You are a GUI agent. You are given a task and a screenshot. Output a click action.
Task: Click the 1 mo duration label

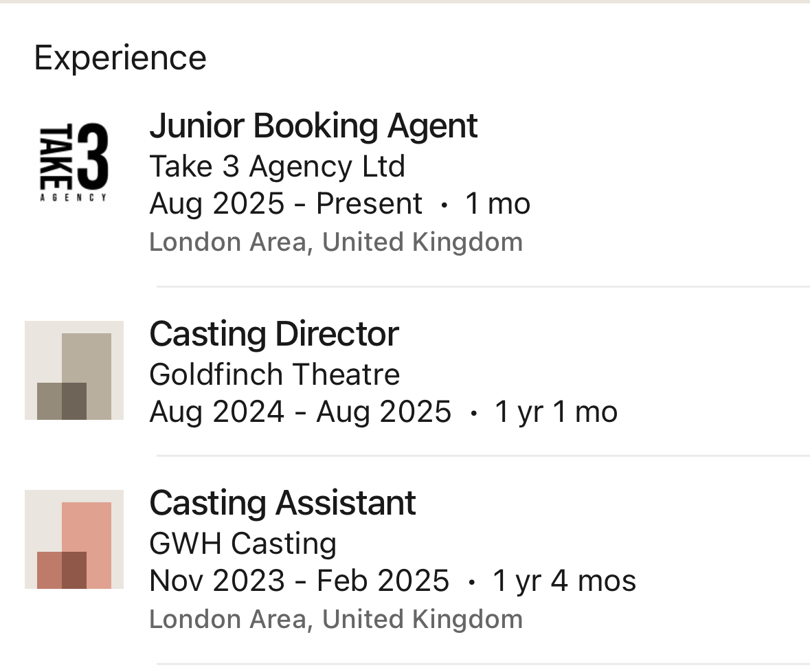click(x=497, y=203)
